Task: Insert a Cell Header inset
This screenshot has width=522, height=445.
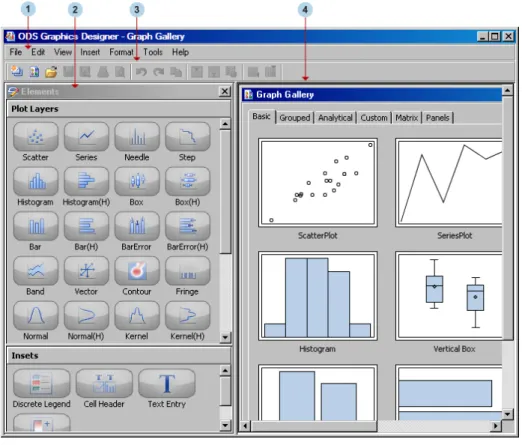Action: pyautogui.click(x=104, y=383)
